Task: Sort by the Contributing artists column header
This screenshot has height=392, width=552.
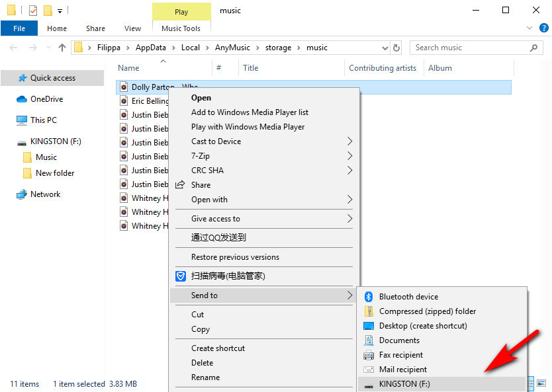Action: (x=383, y=68)
